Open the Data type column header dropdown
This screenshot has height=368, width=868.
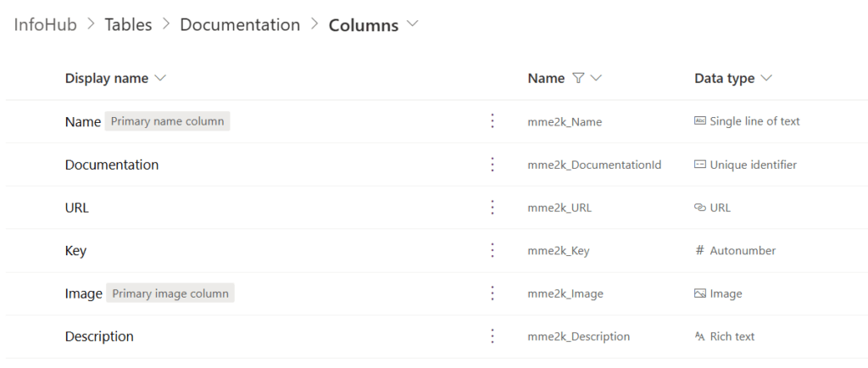[x=766, y=78]
